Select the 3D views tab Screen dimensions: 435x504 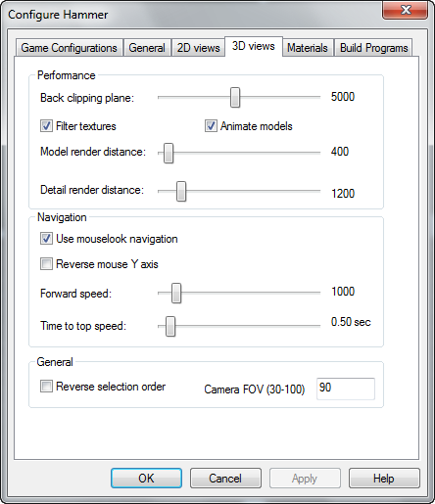click(x=254, y=46)
